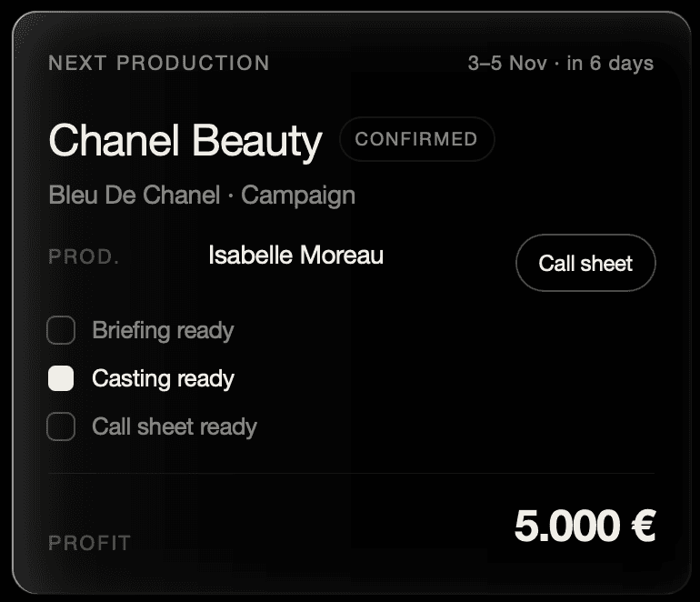This screenshot has width=700, height=602.
Task: Select producer name Isabelle Moreau
Action: [296, 255]
